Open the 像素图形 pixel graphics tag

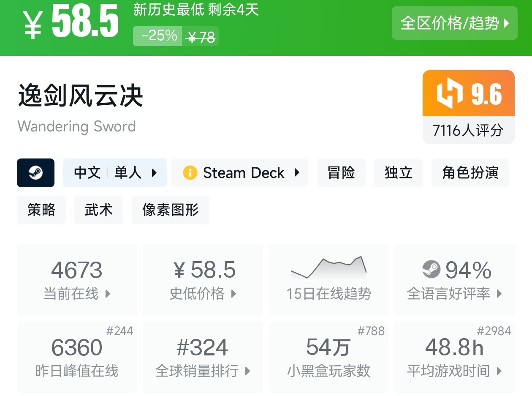170,210
